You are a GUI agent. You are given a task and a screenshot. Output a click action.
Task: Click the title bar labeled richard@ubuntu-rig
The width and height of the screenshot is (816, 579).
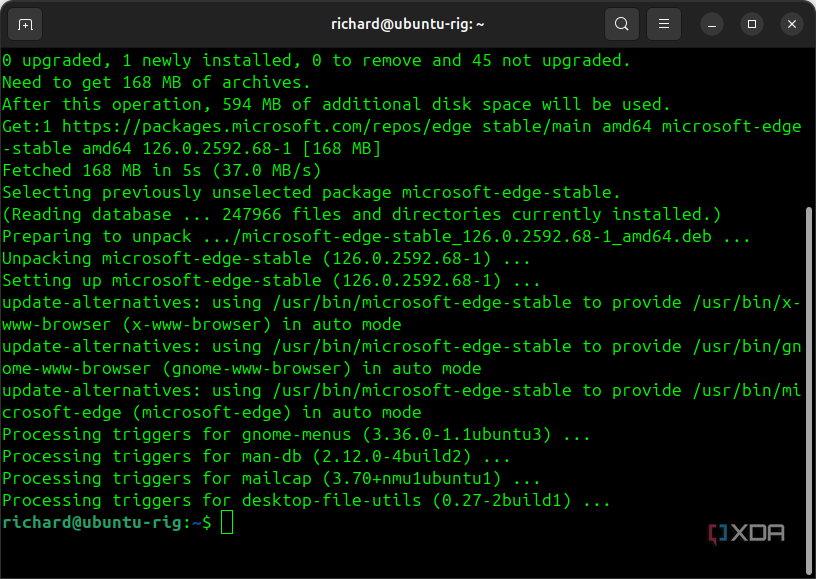407,23
